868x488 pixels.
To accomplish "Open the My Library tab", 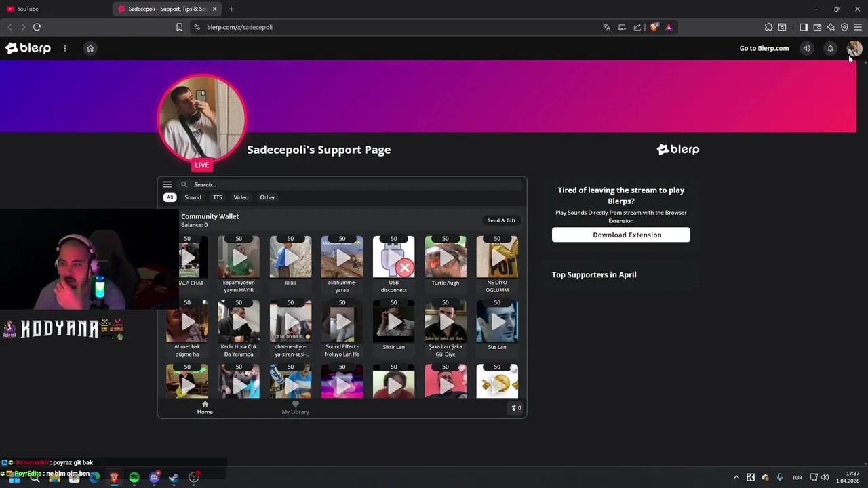I will pyautogui.click(x=295, y=408).
